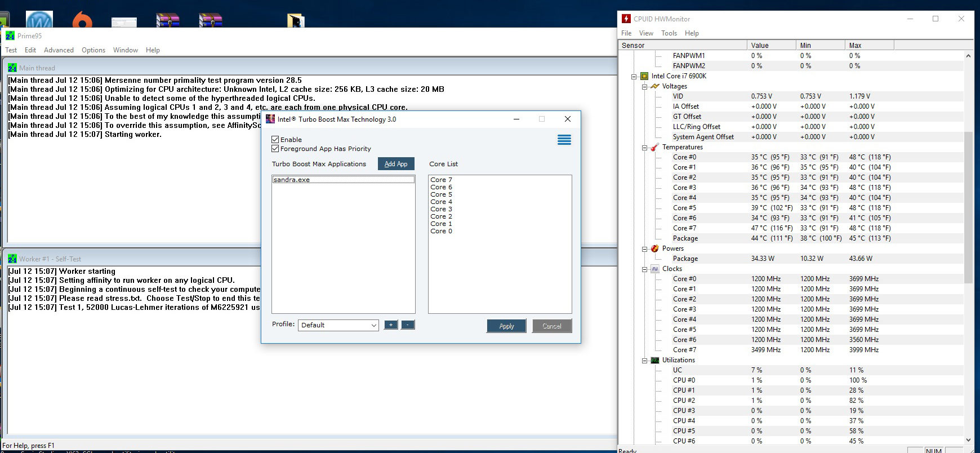Open HWMonitor Help menu

point(692,33)
